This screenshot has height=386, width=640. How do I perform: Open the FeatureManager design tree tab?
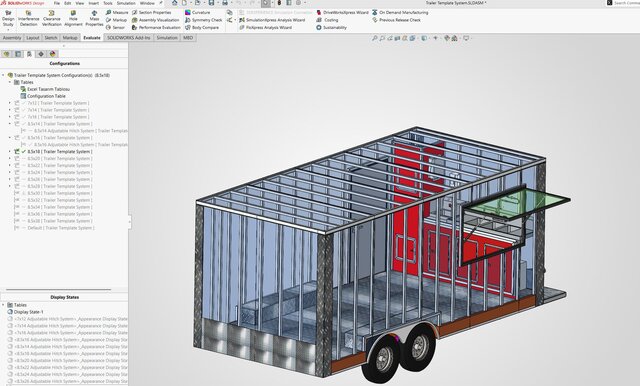(6, 54)
